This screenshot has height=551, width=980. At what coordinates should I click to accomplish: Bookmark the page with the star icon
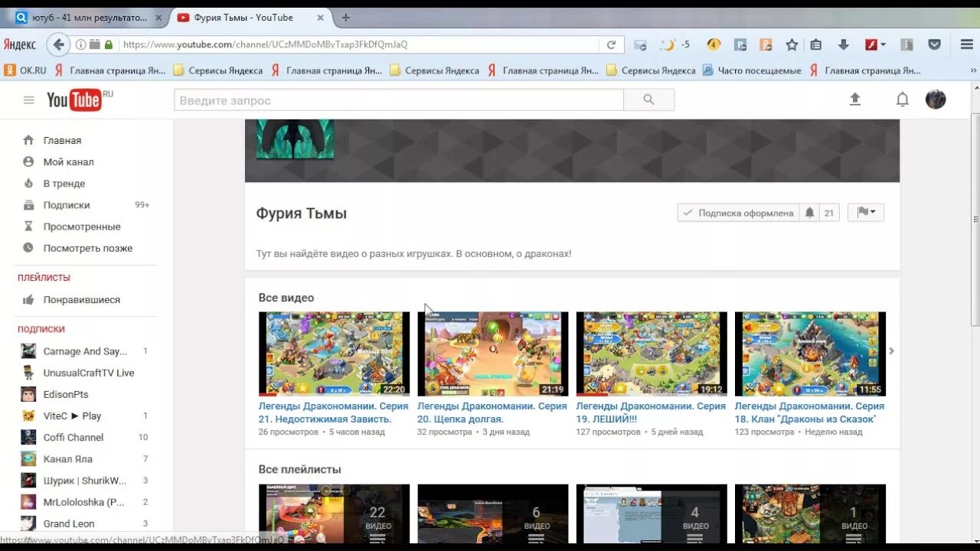792,44
